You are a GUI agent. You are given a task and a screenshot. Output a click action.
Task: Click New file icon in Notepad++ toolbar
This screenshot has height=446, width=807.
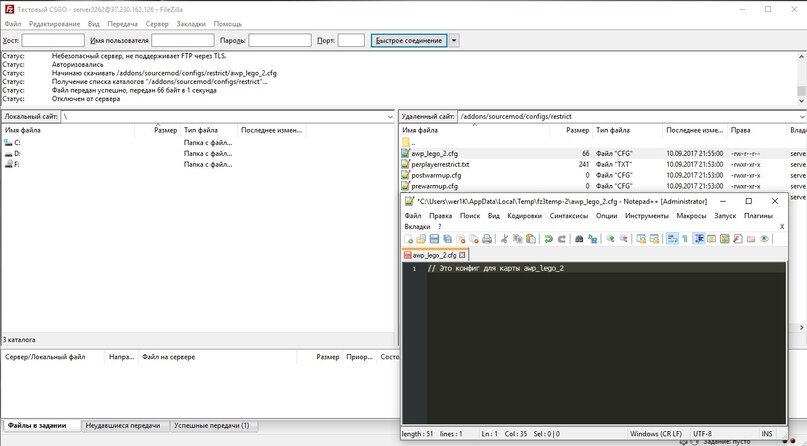tap(409, 239)
